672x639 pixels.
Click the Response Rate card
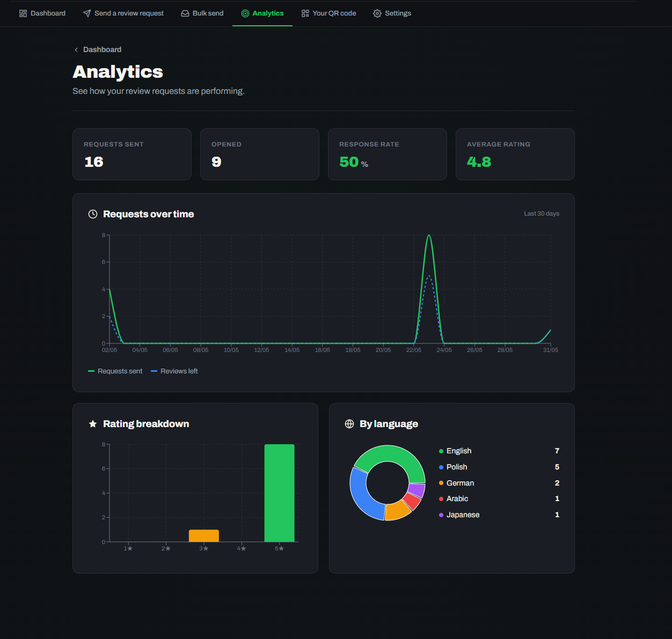388,155
